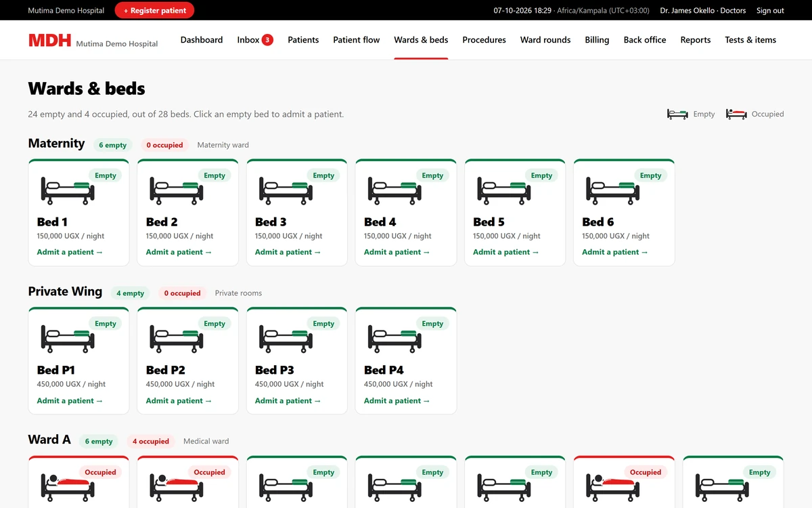Image resolution: width=812 pixels, height=508 pixels.
Task: Click the Empty status badge on Bed 5
Action: coord(541,175)
